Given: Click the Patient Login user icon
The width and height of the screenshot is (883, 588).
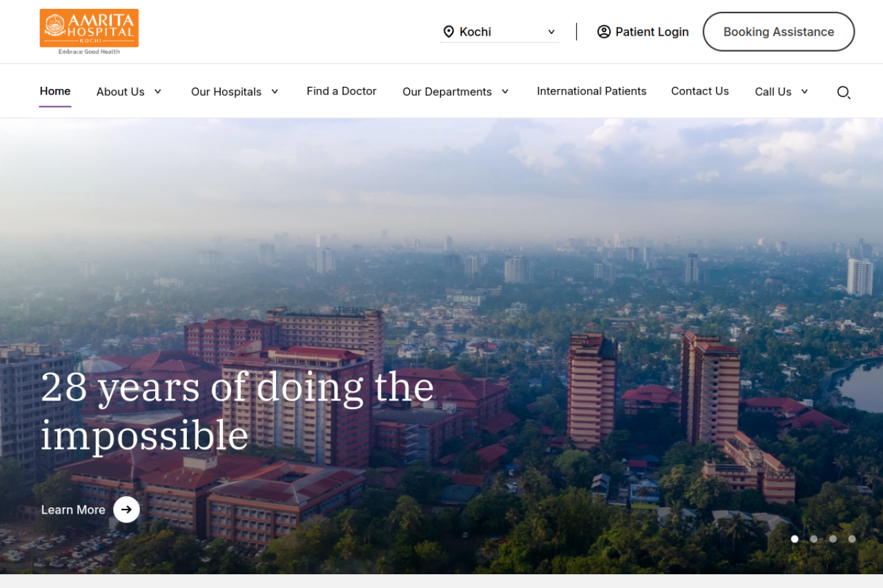Looking at the screenshot, I should 604,32.
